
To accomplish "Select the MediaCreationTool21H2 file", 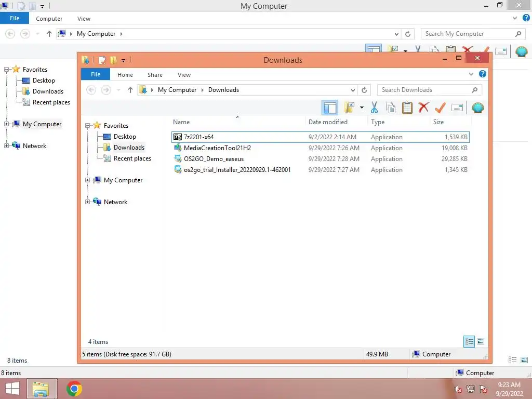I will pos(320,148).
